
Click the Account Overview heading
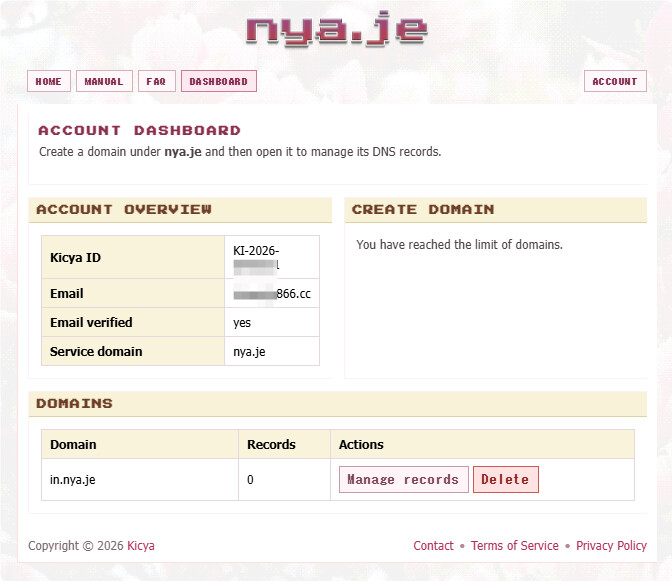click(x=124, y=210)
